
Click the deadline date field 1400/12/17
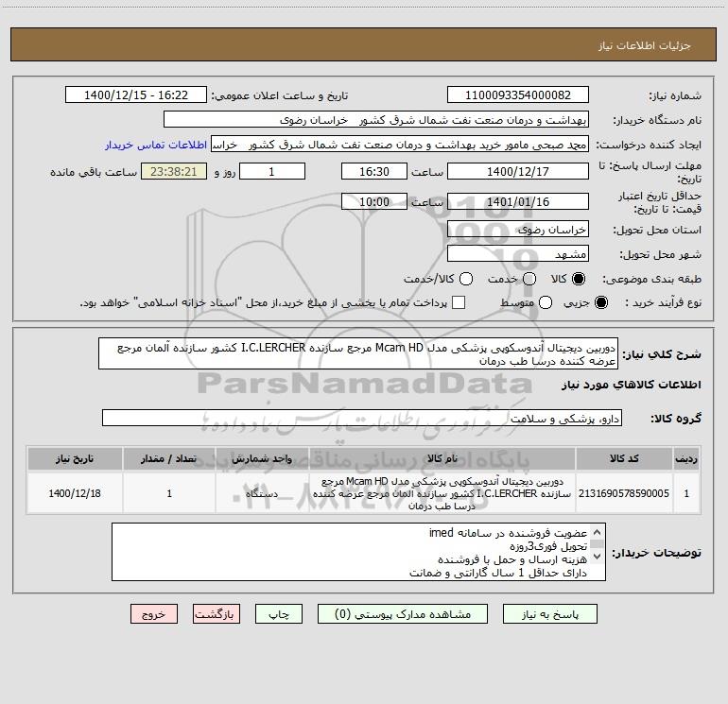coord(518,171)
